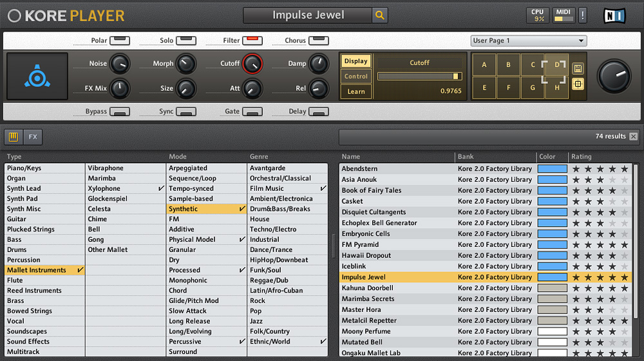
Task: Clear the 74 results search filter
Action: pos(633,137)
